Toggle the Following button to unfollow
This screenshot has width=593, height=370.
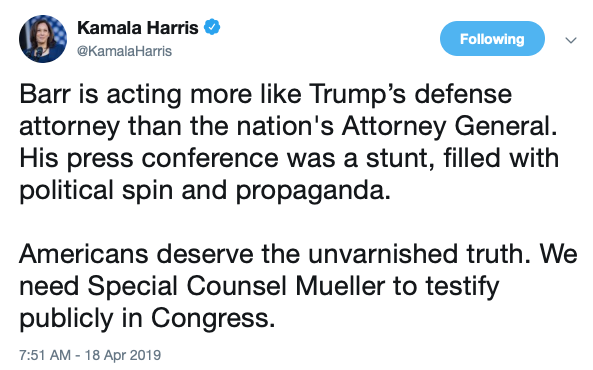(492, 39)
